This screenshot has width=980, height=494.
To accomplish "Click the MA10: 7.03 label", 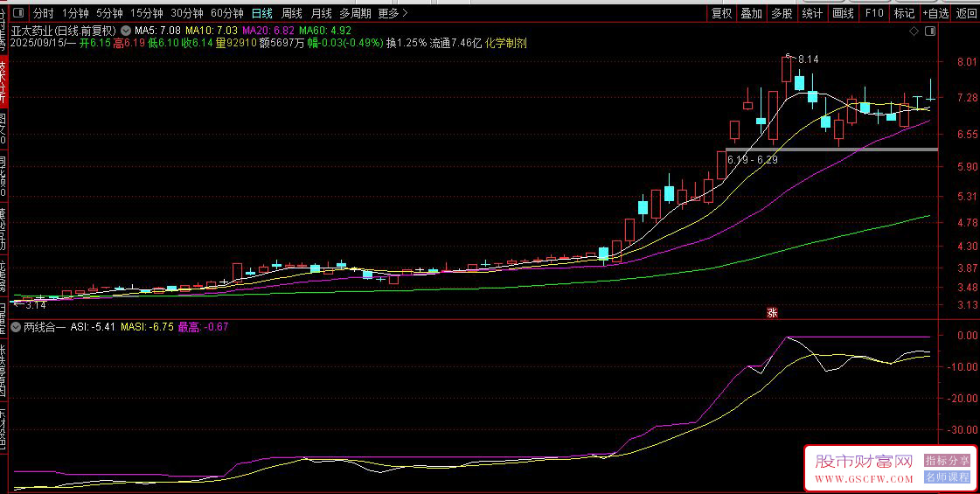I will coord(212,30).
